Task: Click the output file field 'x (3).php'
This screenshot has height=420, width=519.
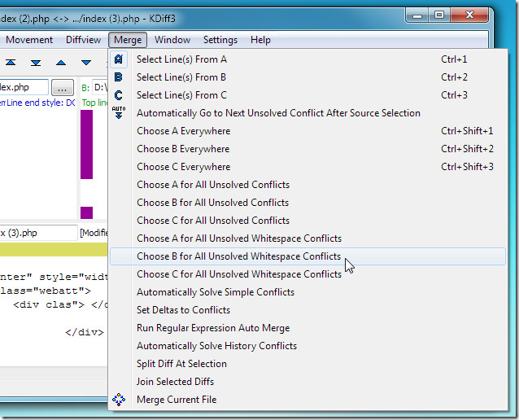Action: pyautogui.click(x=38, y=233)
